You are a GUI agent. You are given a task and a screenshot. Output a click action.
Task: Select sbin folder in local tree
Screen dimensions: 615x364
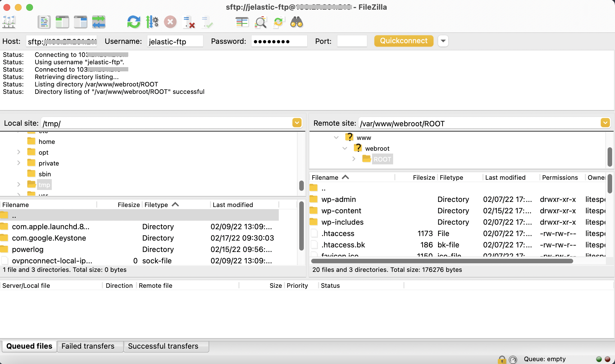click(x=45, y=174)
